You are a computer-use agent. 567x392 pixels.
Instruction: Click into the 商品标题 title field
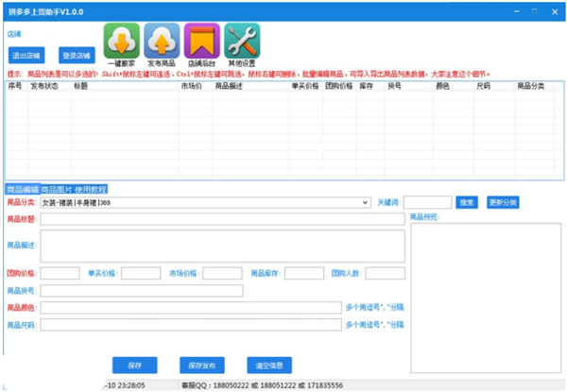tap(222, 219)
